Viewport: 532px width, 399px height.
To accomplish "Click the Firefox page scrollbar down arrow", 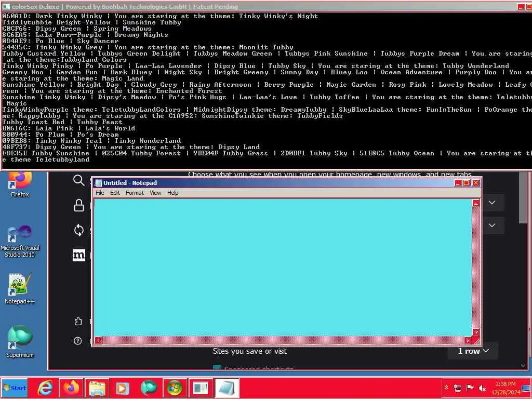I will [523, 365].
